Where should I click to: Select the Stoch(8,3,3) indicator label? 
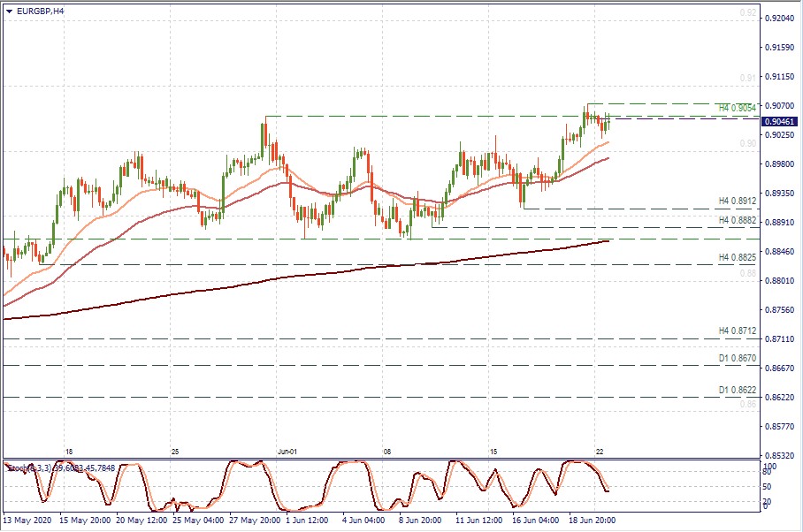(61, 468)
